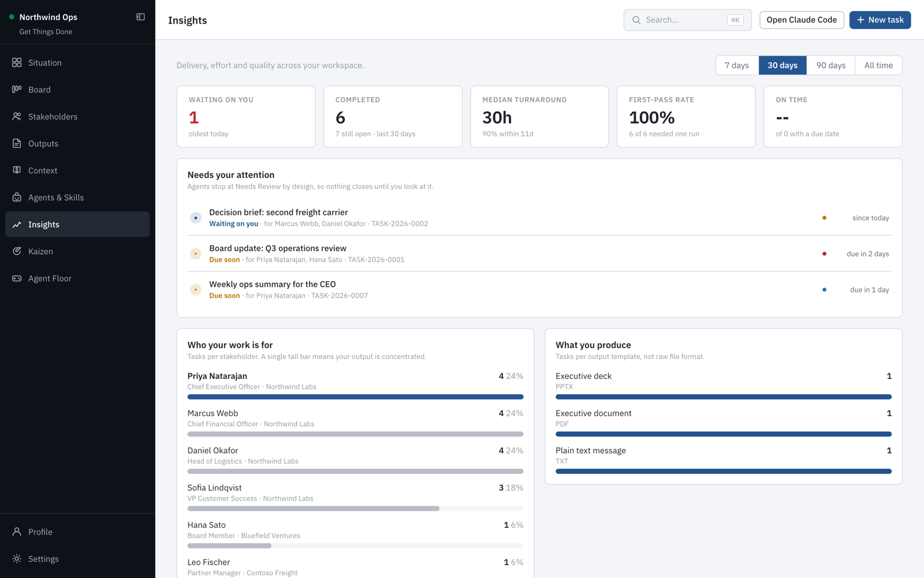The image size is (924, 578).
Task: Click the Situation grid icon in the sidebar
Action: pyautogui.click(x=17, y=62)
